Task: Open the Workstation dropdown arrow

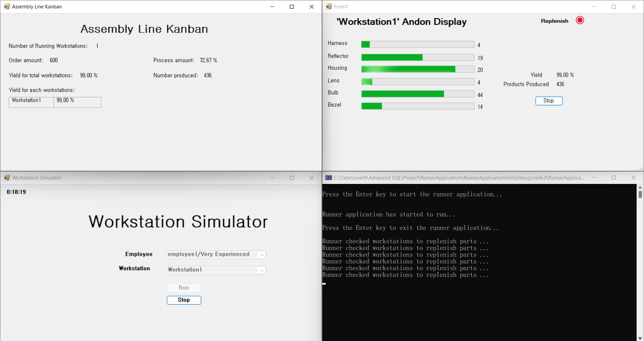Action: (x=262, y=270)
